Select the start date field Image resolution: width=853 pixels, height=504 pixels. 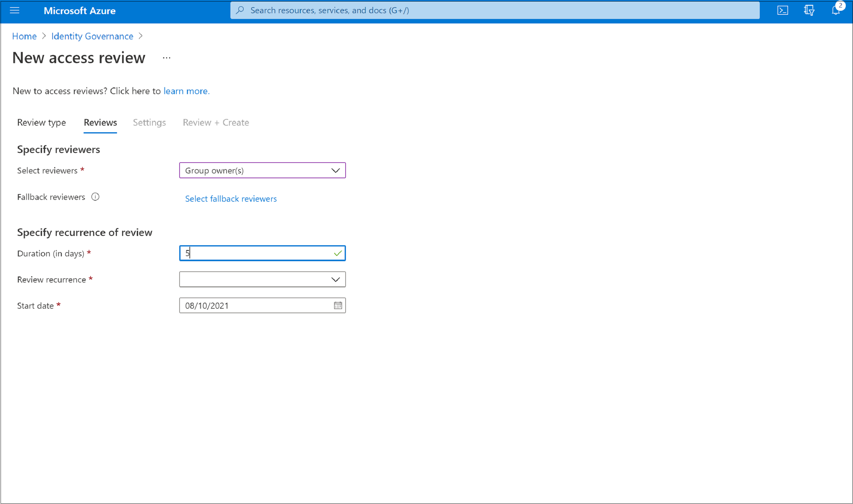pos(262,305)
